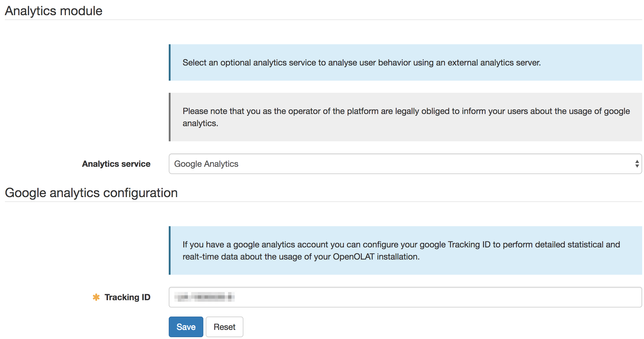Image resolution: width=644 pixels, height=339 pixels.
Task: Click the "Tracking ID" field label
Action: coord(127,297)
